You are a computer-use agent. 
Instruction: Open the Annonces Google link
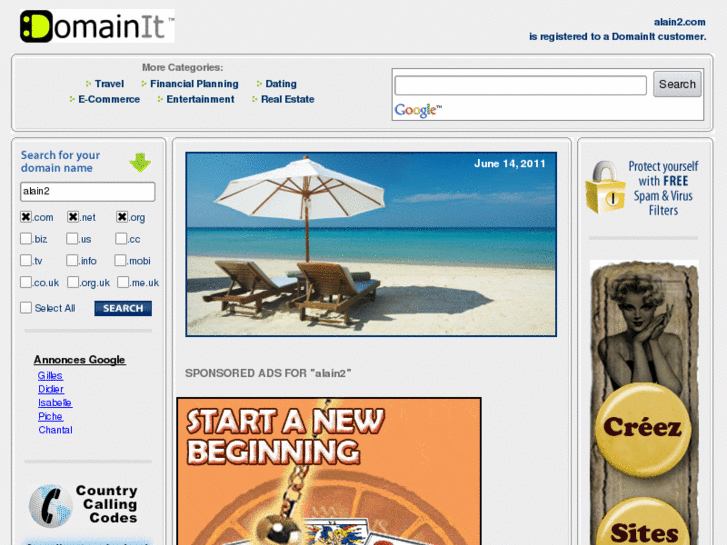coord(79,360)
